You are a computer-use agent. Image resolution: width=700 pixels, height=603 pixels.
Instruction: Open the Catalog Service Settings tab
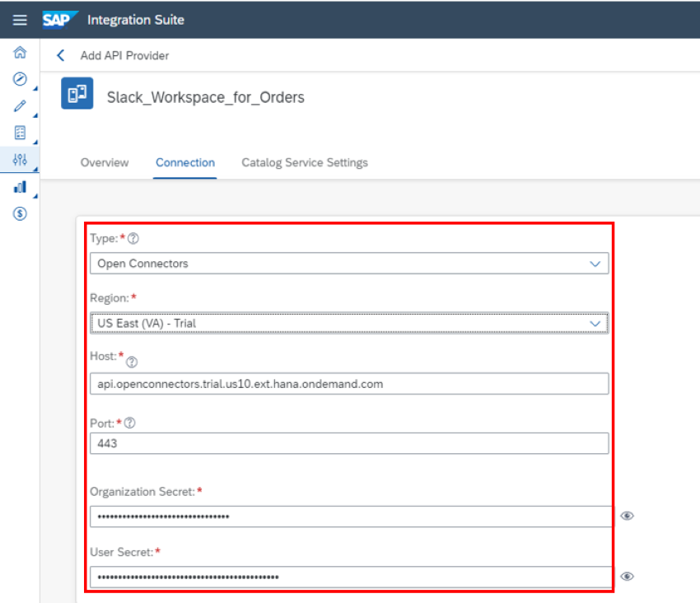[305, 162]
